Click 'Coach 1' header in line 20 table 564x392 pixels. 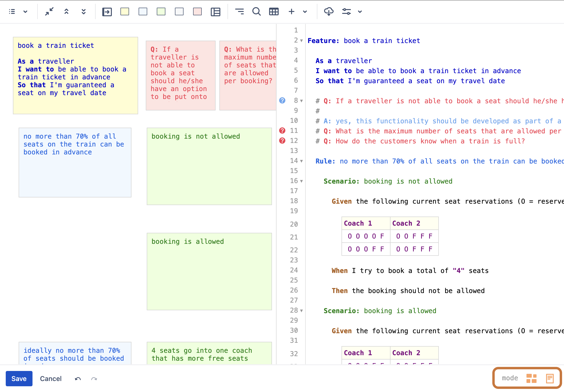(366, 223)
